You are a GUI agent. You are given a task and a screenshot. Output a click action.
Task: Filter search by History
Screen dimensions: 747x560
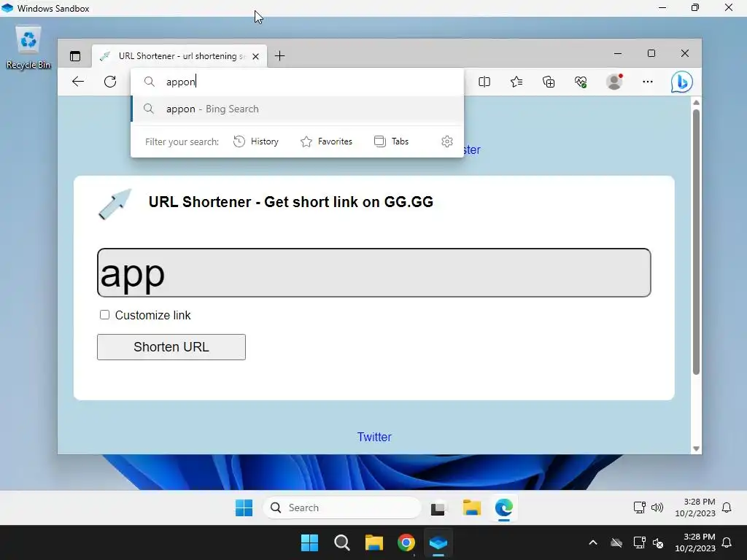256,141
